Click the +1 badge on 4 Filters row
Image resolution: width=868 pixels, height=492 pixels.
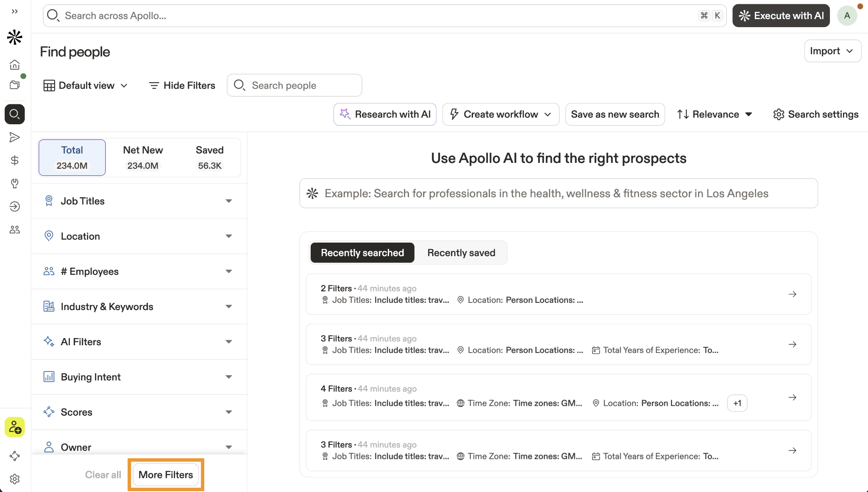pyautogui.click(x=737, y=403)
